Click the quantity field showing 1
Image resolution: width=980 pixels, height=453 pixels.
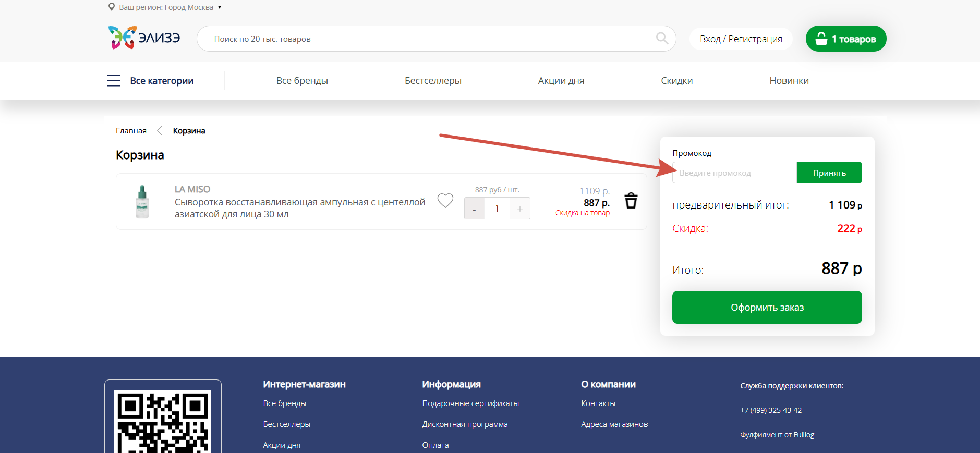(497, 209)
